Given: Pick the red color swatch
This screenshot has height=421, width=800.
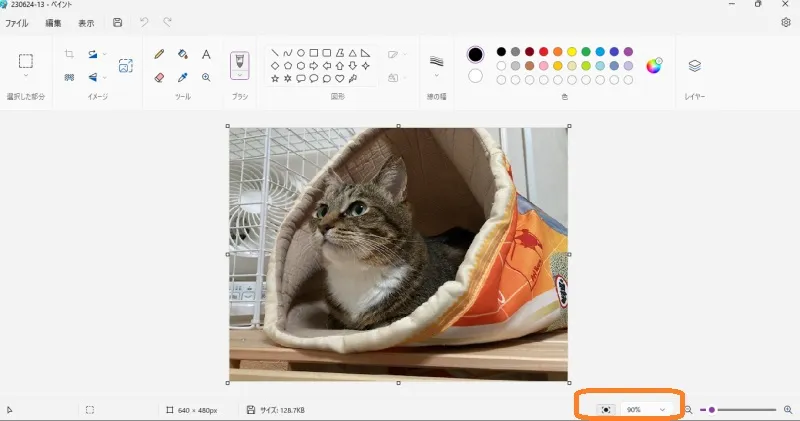Looking at the screenshot, I should tap(543, 51).
